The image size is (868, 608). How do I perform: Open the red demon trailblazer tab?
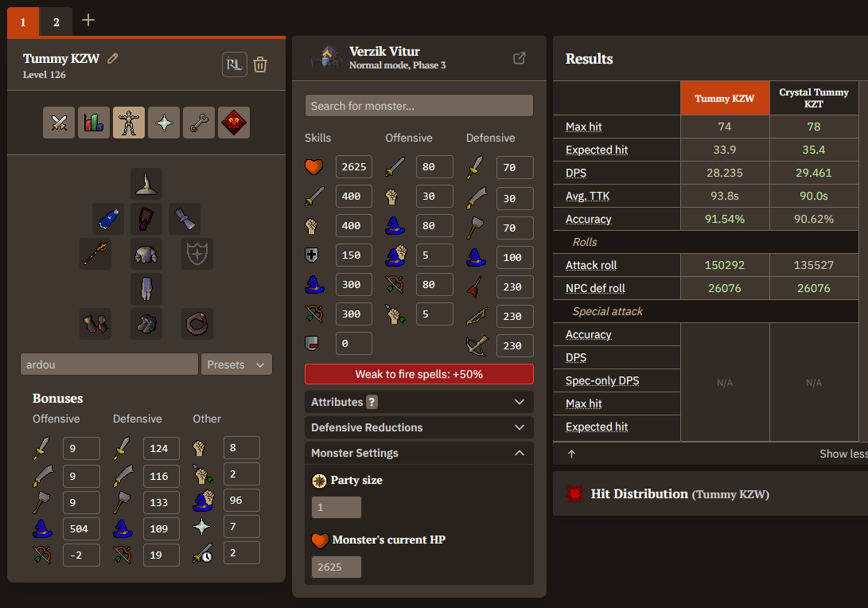pyautogui.click(x=234, y=123)
